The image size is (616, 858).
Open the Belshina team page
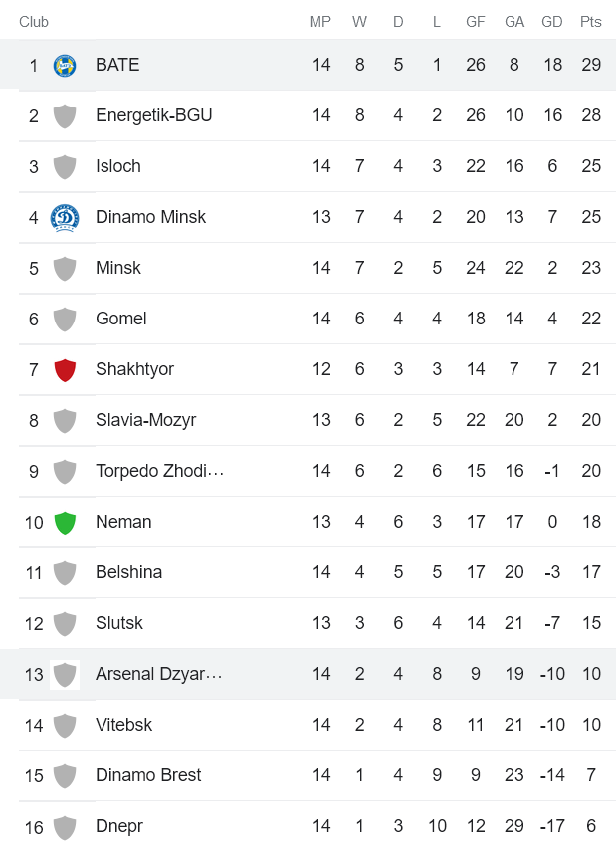tap(129, 572)
